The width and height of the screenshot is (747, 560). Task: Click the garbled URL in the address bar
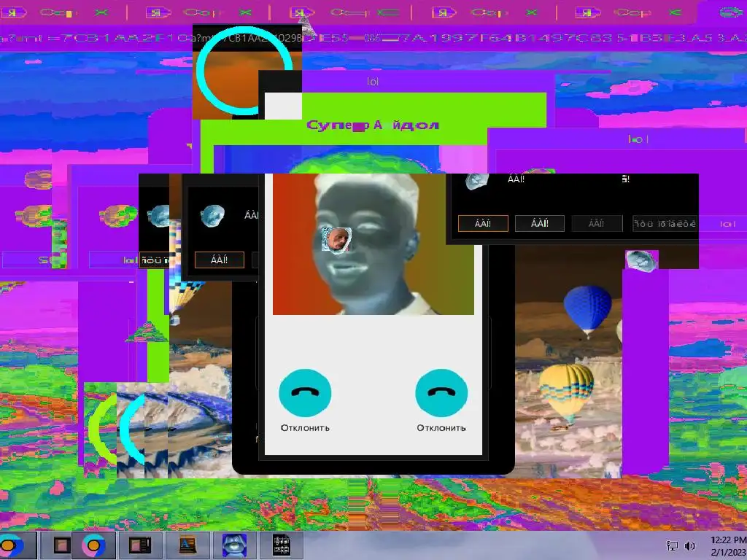tap(373, 38)
